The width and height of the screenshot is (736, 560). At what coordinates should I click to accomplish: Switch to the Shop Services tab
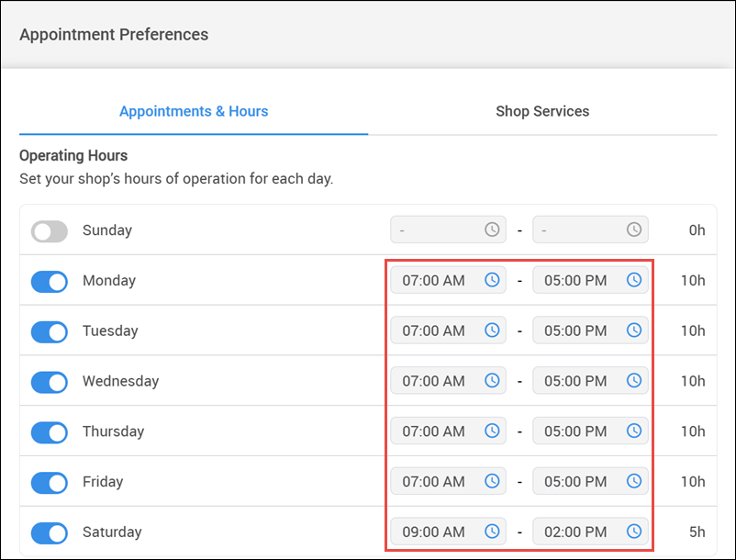point(542,111)
